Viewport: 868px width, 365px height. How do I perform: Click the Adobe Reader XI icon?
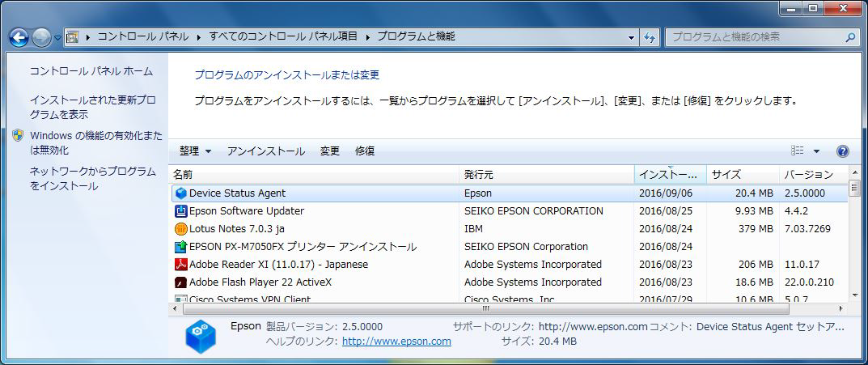(181, 265)
